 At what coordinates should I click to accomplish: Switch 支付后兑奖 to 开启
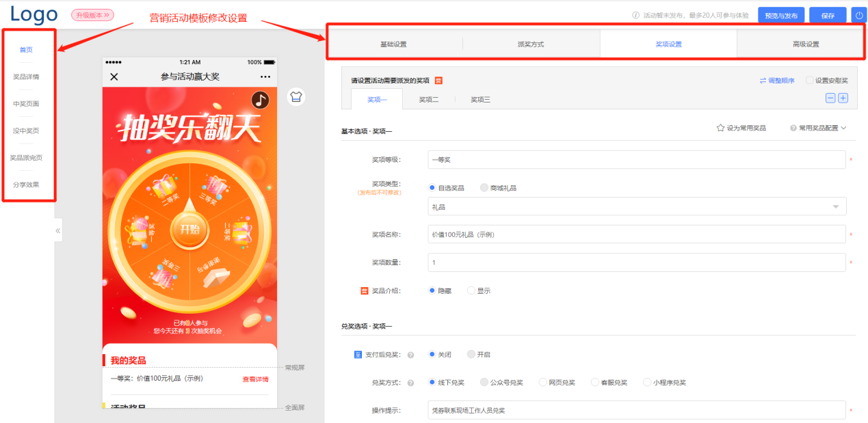[x=471, y=354]
